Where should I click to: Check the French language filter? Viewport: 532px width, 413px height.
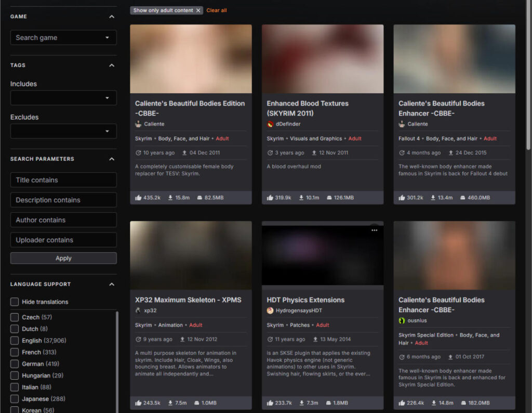pos(14,352)
